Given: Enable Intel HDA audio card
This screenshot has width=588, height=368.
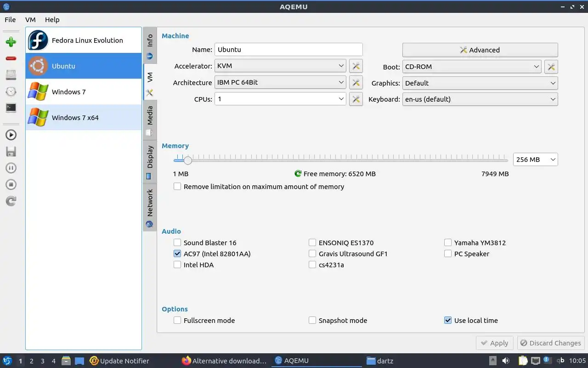Looking at the screenshot, I should (193, 265).
